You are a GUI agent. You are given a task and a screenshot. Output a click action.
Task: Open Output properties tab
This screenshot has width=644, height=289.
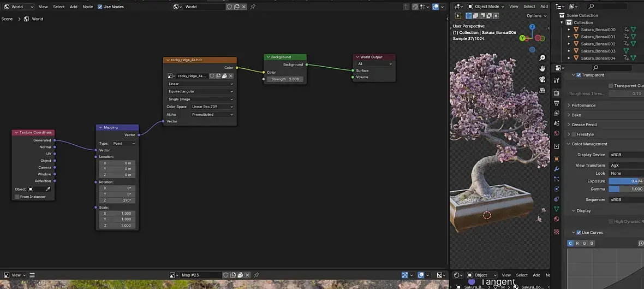click(557, 103)
